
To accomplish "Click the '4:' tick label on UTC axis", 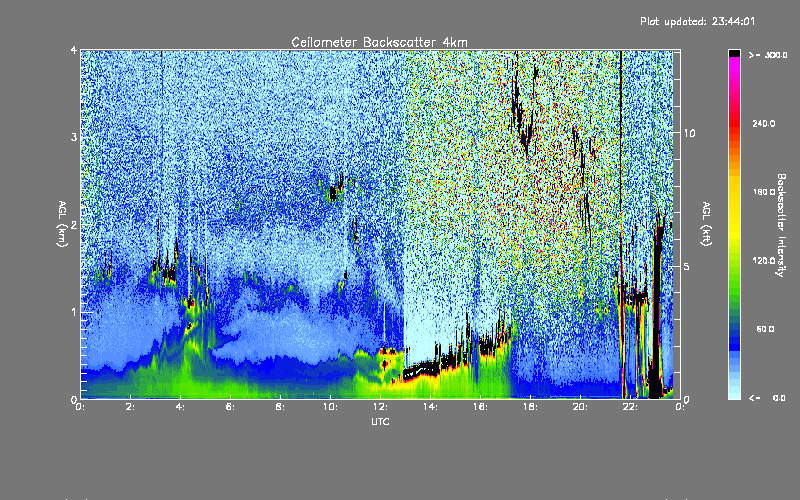I will [x=180, y=407].
